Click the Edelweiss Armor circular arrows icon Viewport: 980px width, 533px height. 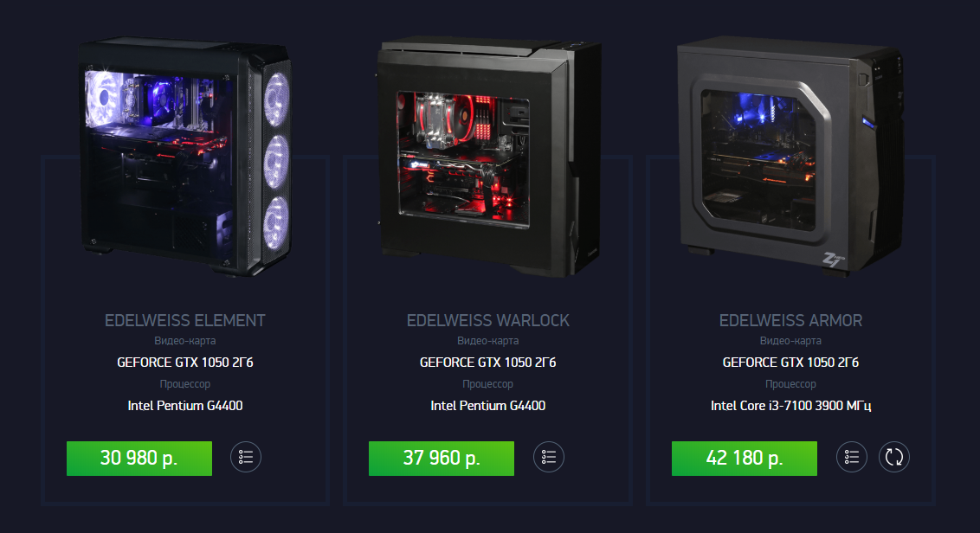pos(894,457)
